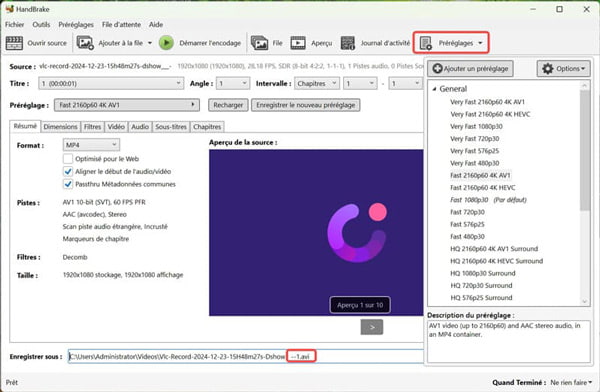Open the Fichier menu
This screenshot has height=392, width=600.
[x=15, y=24]
